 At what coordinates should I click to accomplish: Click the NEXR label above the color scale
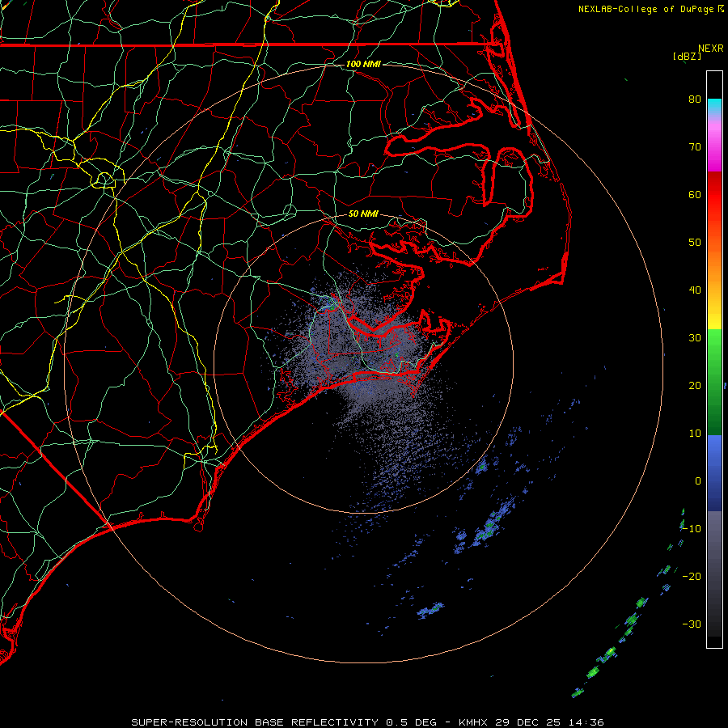click(x=710, y=49)
